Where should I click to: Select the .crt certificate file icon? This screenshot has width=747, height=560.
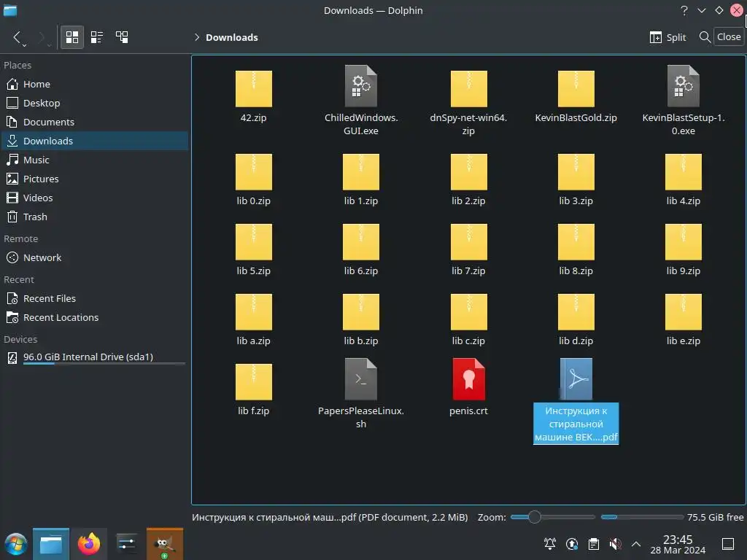pos(469,379)
